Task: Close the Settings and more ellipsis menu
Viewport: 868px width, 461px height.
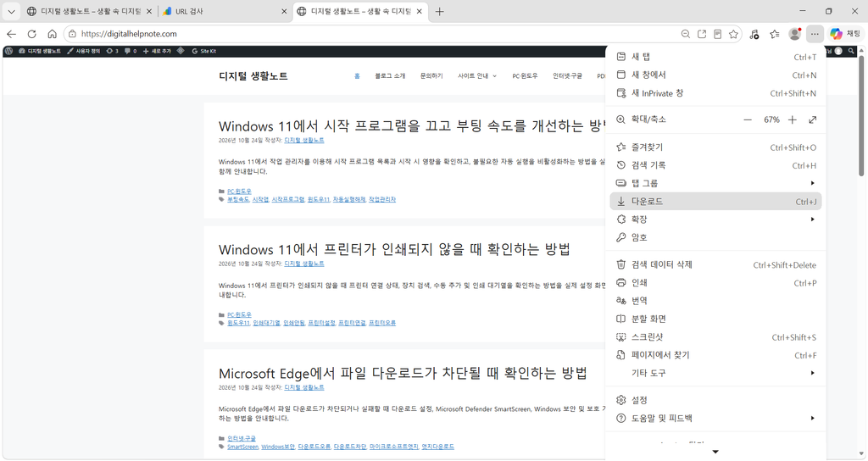Action: tap(815, 34)
